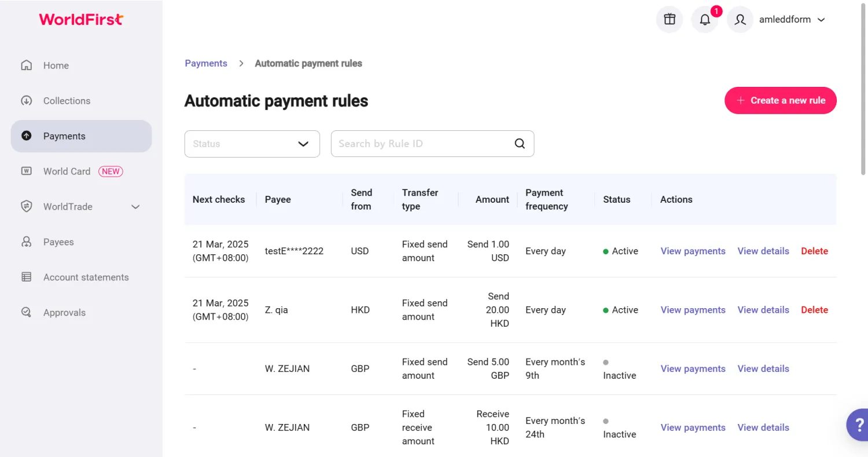Click Send 1.00 USD amount cell
This screenshot has height=457, width=868.
[488, 251]
